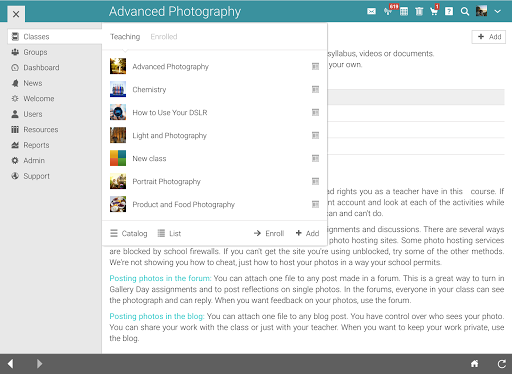The width and height of the screenshot is (512, 374).
Task: Click list icon beside Chemistry
Action: [315, 89]
